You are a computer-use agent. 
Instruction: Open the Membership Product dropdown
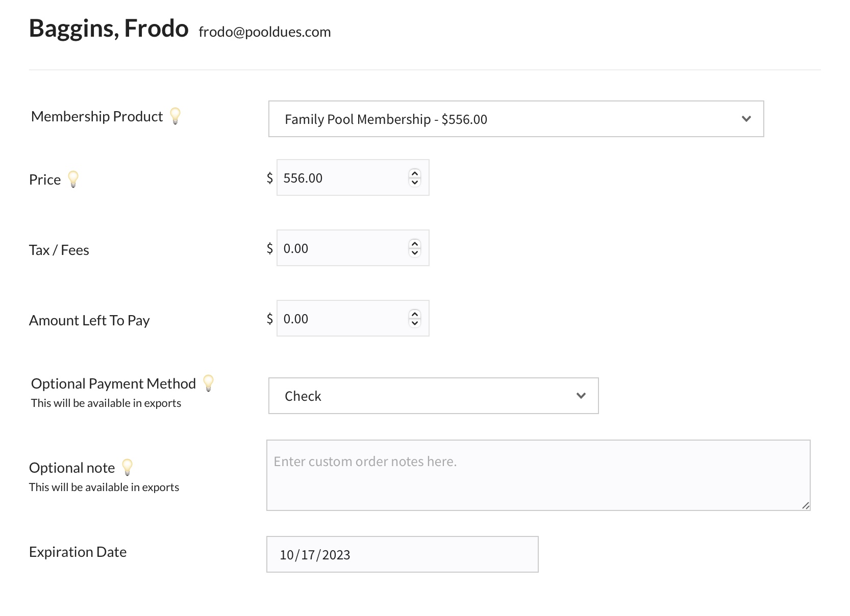(515, 119)
